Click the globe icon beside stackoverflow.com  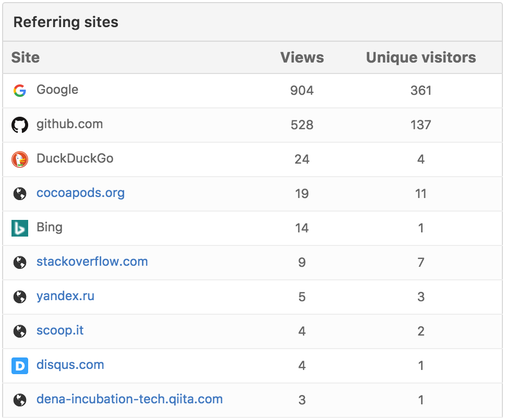[x=20, y=262]
